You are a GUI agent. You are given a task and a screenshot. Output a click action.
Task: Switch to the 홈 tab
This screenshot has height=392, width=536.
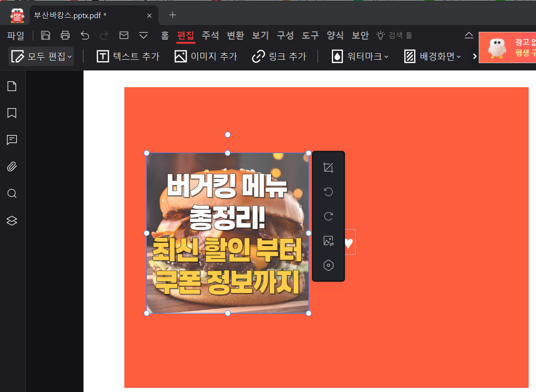tap(165, 35)
